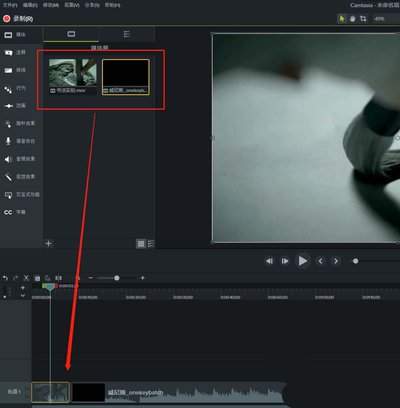Image resolution: width=400 pixels, height=408 pixels.
Task: Open the Audio Effects speaker panel
Action: (19, 159)
